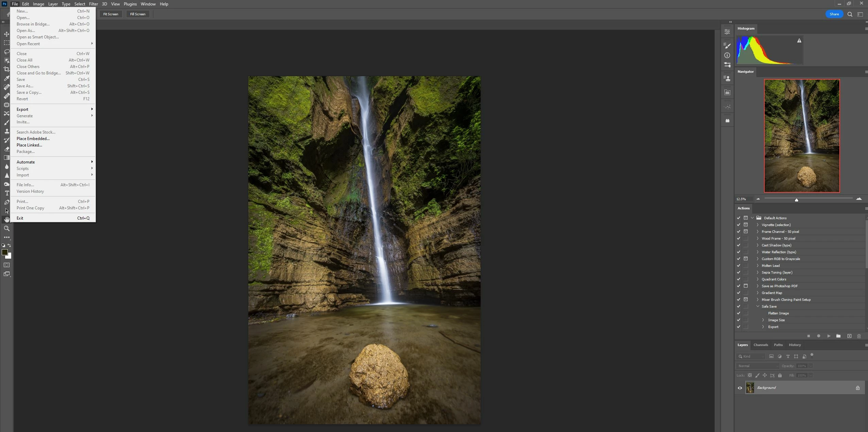868x432 pixels.
Task: Select the Zoom tool
Action: point(6,228)
